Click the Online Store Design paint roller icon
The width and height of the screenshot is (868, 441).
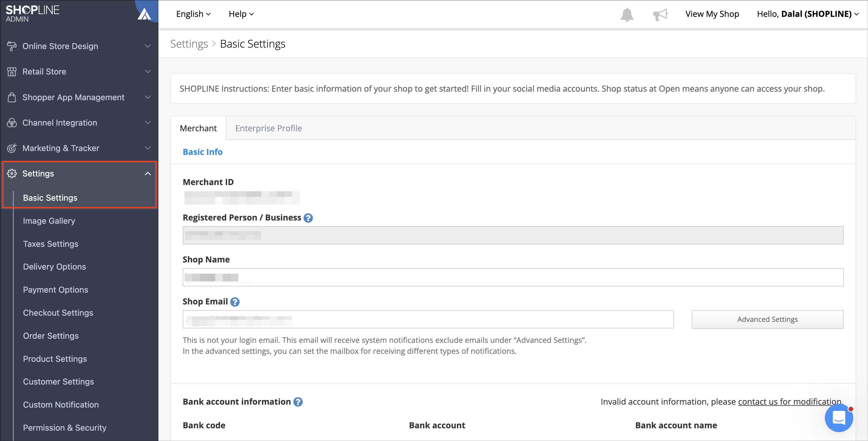pos(12,46)
